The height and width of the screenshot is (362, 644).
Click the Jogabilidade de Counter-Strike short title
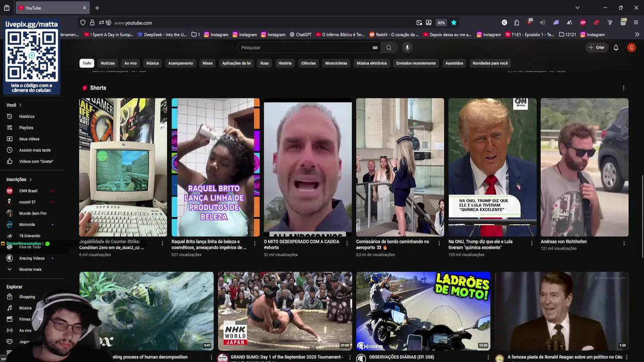pos(111,244)
